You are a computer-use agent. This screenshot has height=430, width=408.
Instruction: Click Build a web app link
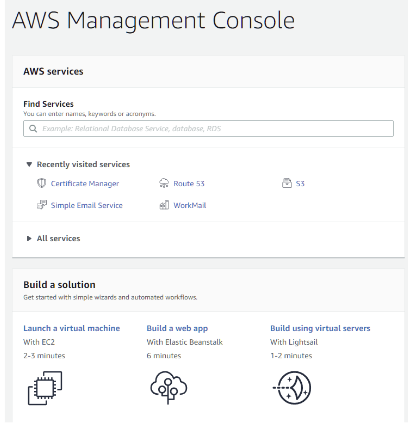[177, 329]
